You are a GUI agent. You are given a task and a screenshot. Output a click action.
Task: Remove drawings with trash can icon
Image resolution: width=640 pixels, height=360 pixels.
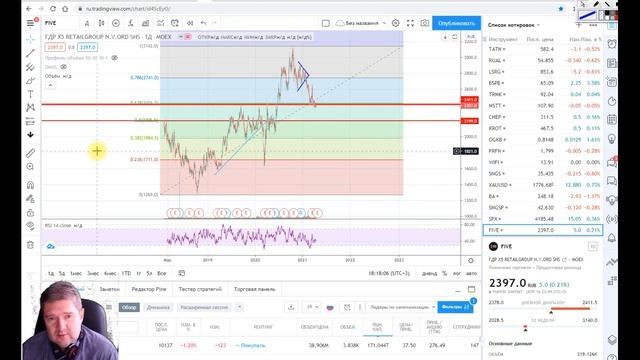[30, 245]
